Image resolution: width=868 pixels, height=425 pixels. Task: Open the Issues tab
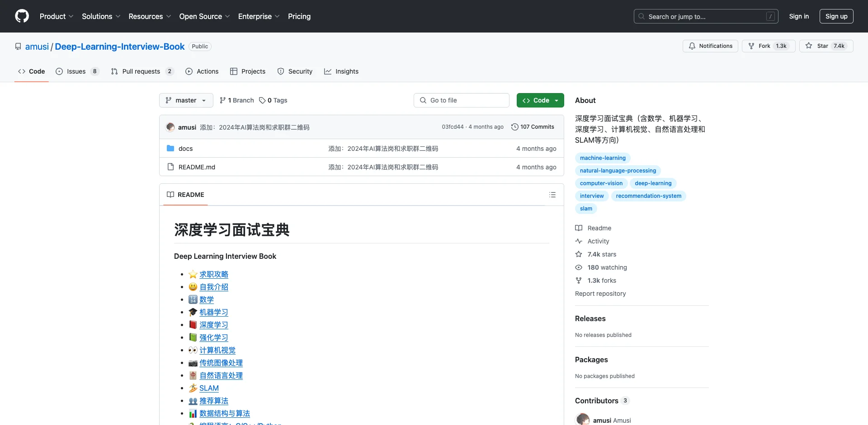click(x=77, y=71)
